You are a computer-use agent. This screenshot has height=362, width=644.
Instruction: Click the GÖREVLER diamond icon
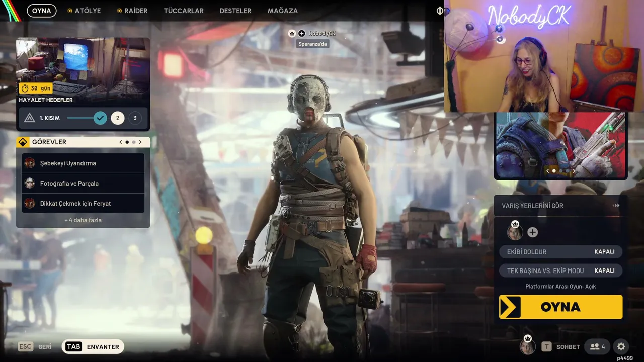pyautogui.click(x=23, y=142)
